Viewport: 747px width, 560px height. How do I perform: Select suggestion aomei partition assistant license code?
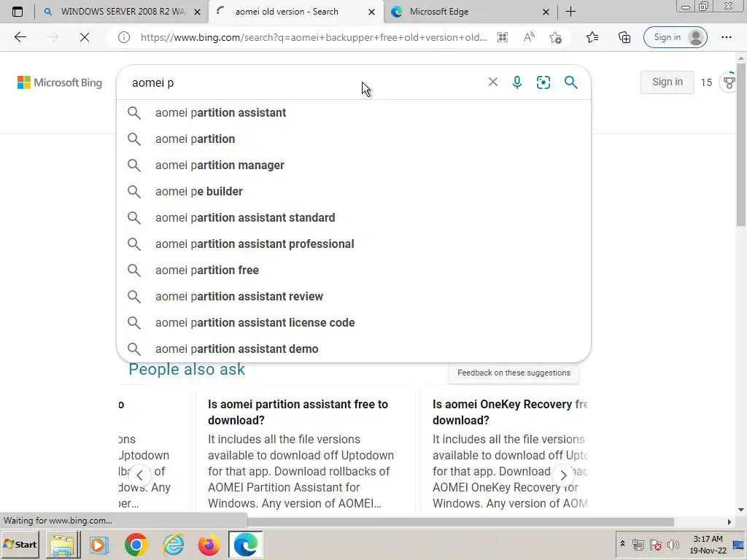(x=354, y=322)
